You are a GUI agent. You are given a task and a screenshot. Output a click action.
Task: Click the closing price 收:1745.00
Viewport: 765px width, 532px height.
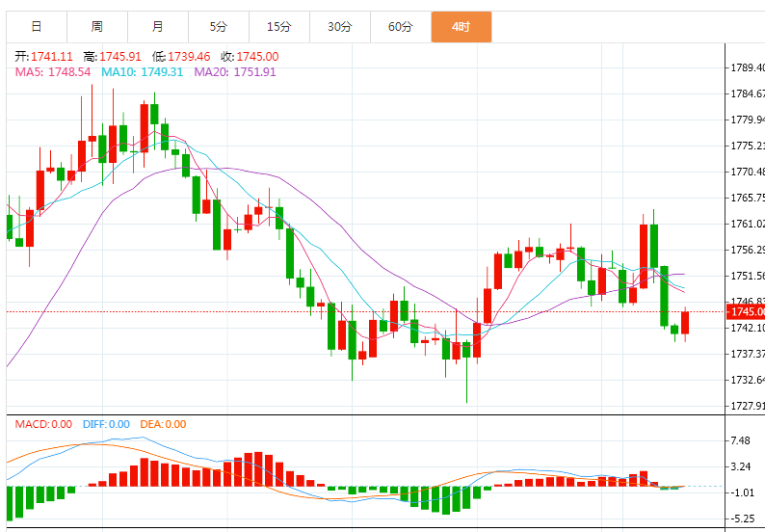click(x=250, y=57)
